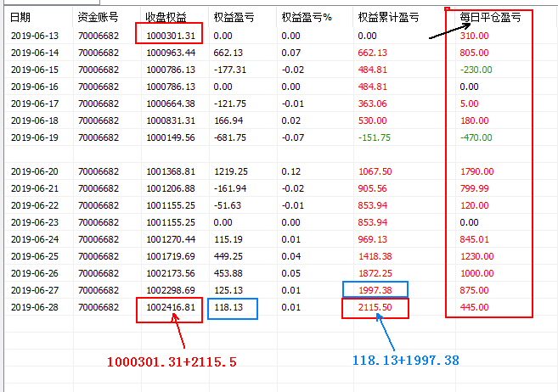
Task: Click equity P/L value -161.94
Action: (x=230, y=188)
